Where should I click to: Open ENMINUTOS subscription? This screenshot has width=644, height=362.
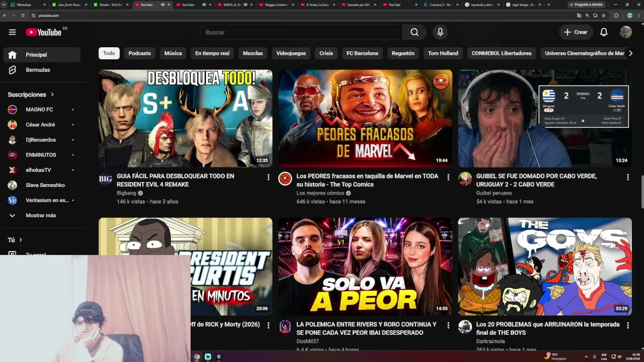(42, 155)
